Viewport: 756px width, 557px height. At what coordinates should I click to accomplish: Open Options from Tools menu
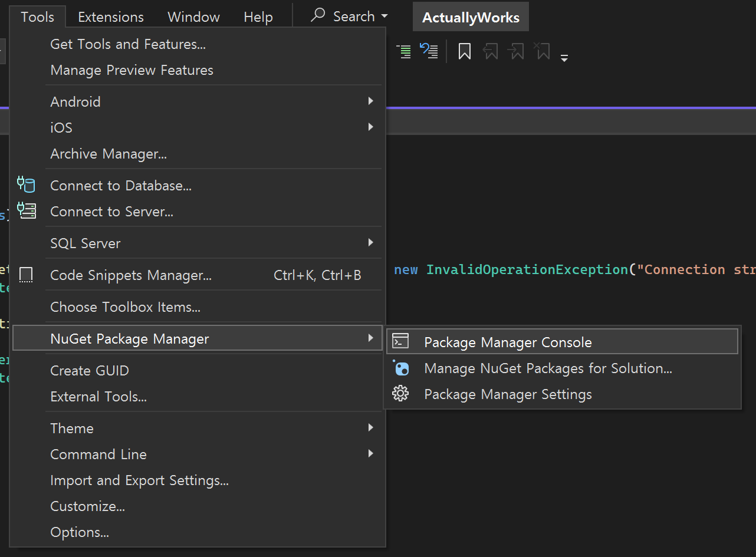[x=198, y=532]
